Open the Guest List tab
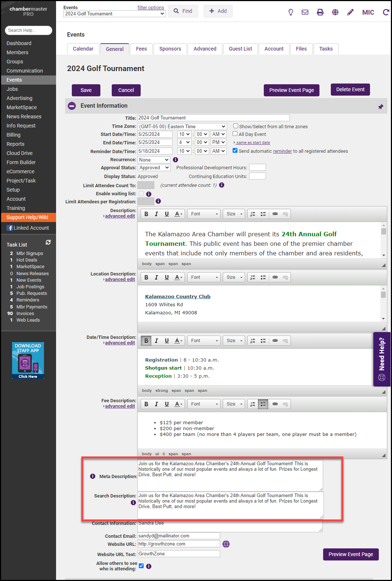The width and height of the screenshot is (392, 581). 240,49
